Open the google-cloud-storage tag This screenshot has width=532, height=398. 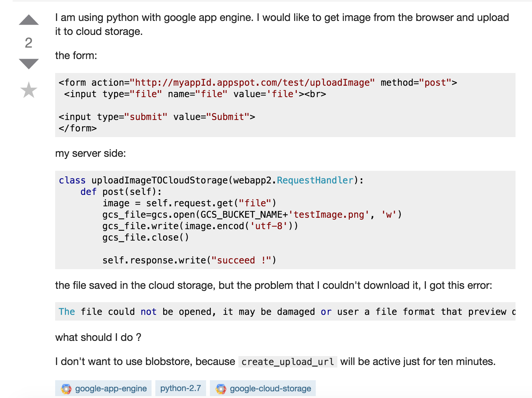(x=263, y=388)
